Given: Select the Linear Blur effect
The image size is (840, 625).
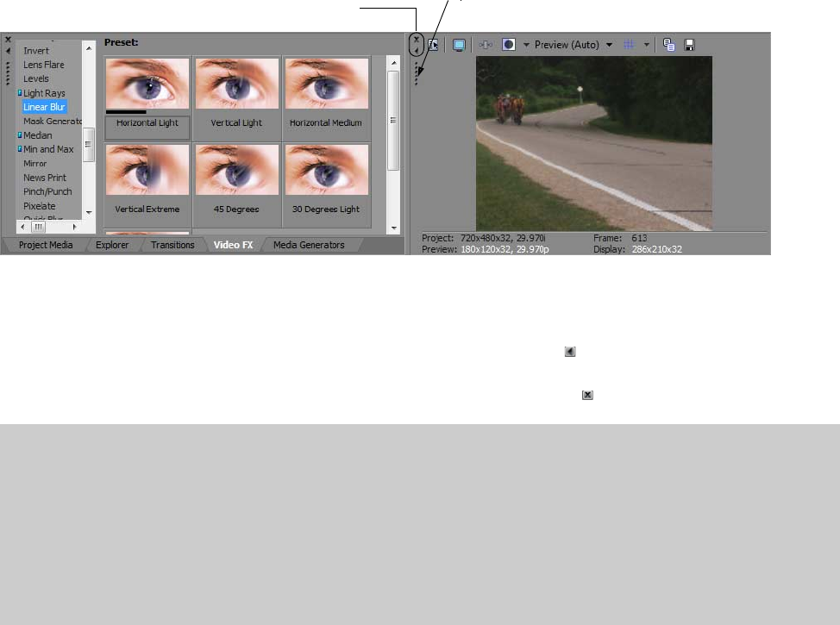Looking at the screenshot, I should coord(44,107).
